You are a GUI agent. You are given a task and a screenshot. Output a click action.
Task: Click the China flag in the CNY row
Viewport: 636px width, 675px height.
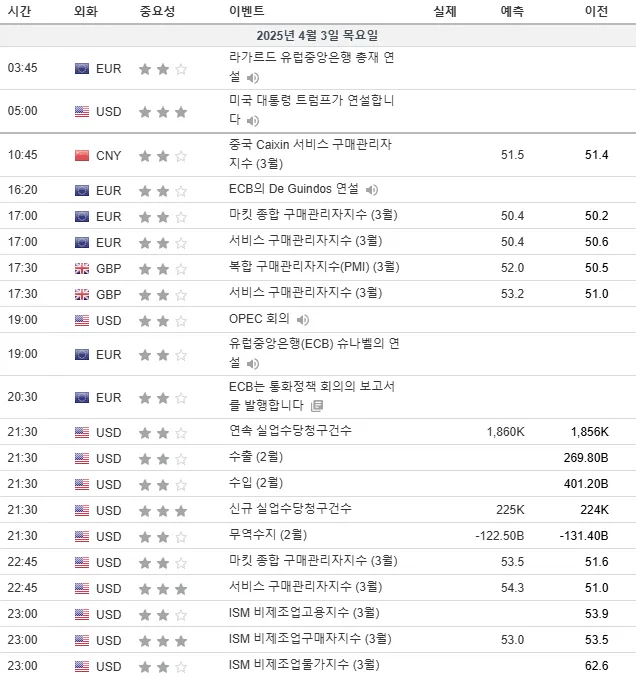82,155
